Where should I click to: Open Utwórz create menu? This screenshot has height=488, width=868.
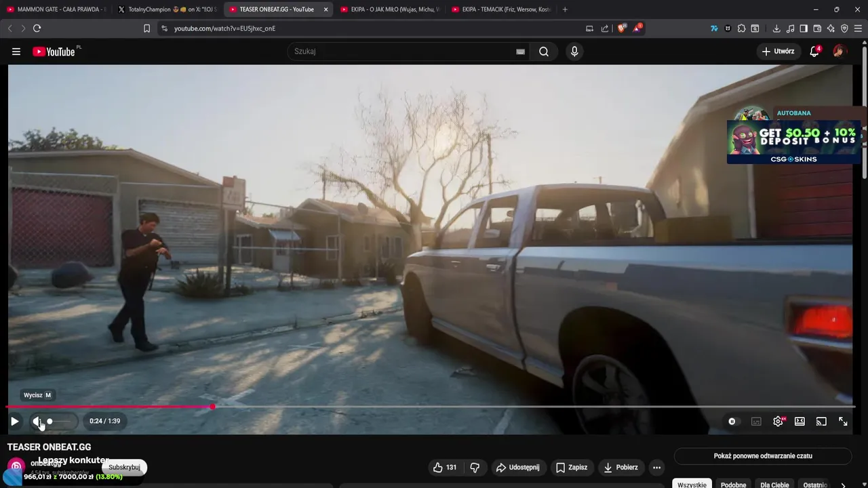[x=778, y=52]
